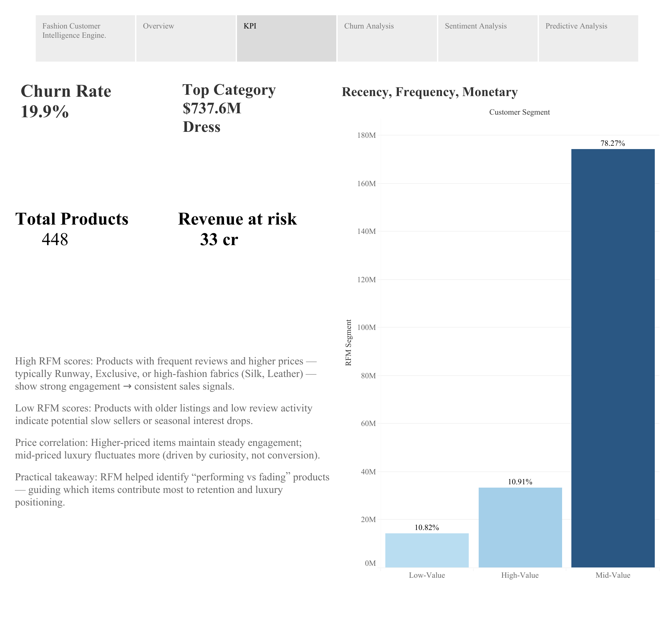Open the Overview tab
The width and height of the screenshot is (672, 638).
[x=186, y=38]
